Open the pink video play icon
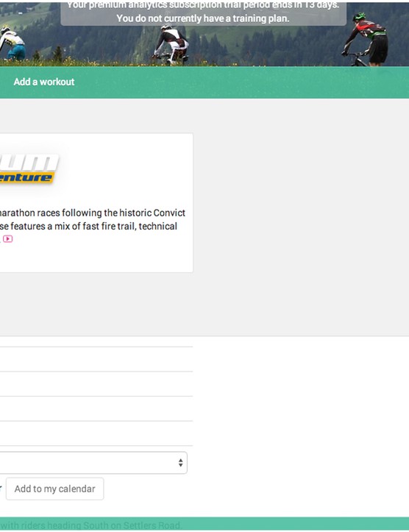Screen dimensions: 409x532 pyautogui.click(x=8, y=239)
